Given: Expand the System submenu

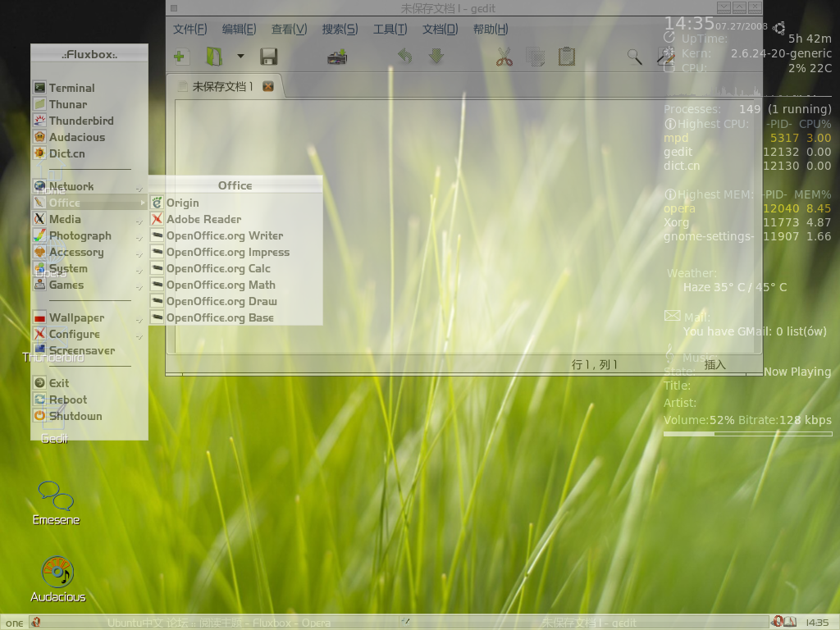Looking at the screenshot, I should (x=89, y=268).
